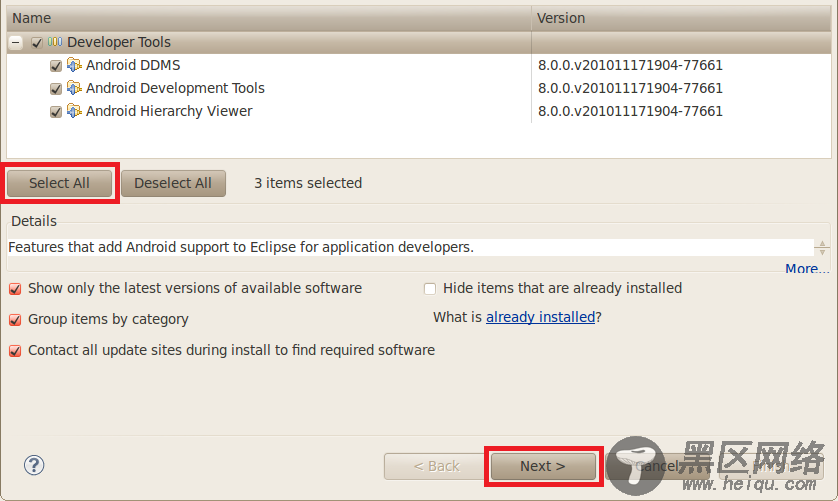
Task: Collapse the Developer Tools category
Action: point(16,42)
